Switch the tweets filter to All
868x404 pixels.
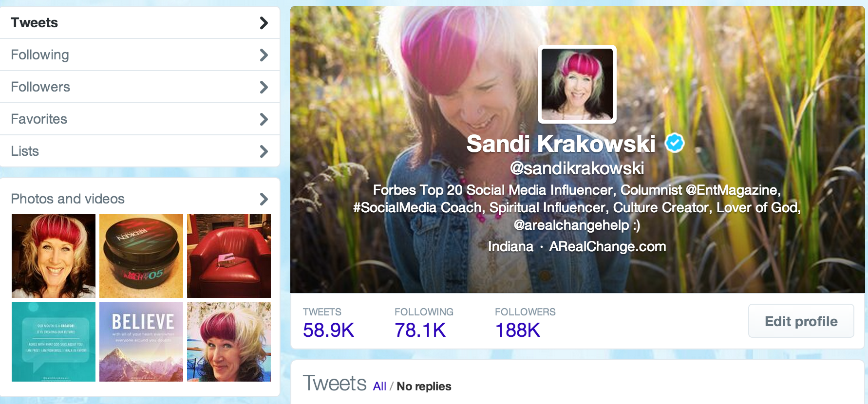point(379,386)
